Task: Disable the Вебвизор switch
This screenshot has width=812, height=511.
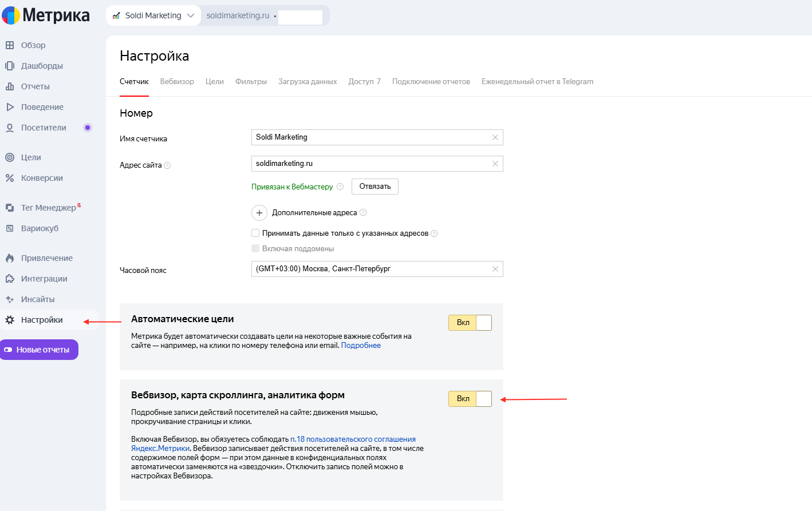Action: [x=470, y=399]
